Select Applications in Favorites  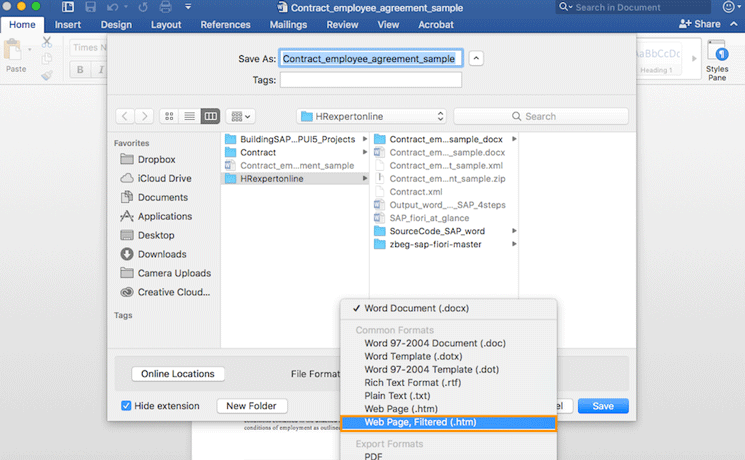tap(156, 216)
